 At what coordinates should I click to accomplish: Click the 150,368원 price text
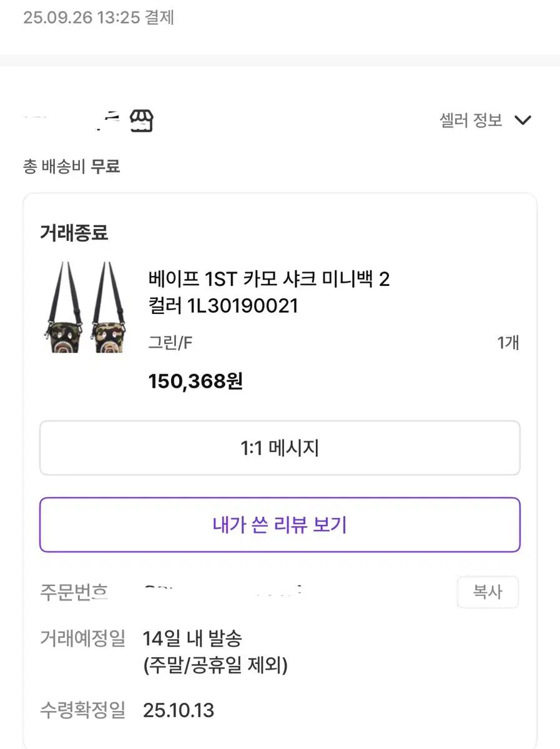click(195, 381)
